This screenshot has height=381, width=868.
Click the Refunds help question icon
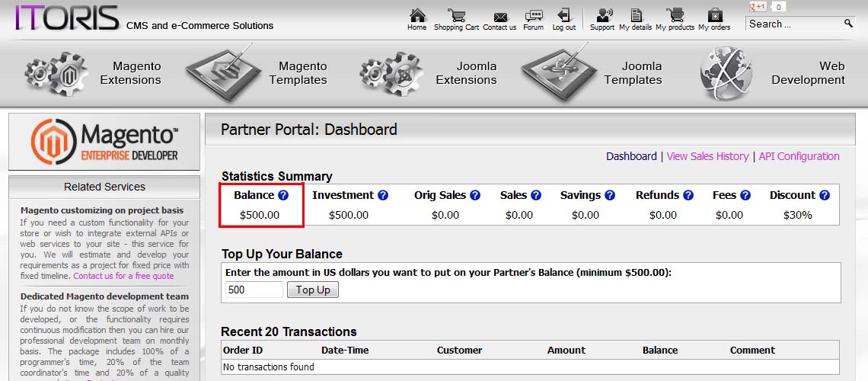pyautogui.click(x=688, y=195)
